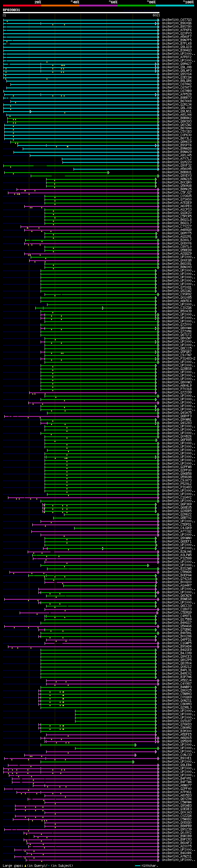
Task: Open hit UniRef100_Q0VBZ6
Action: 177,436
